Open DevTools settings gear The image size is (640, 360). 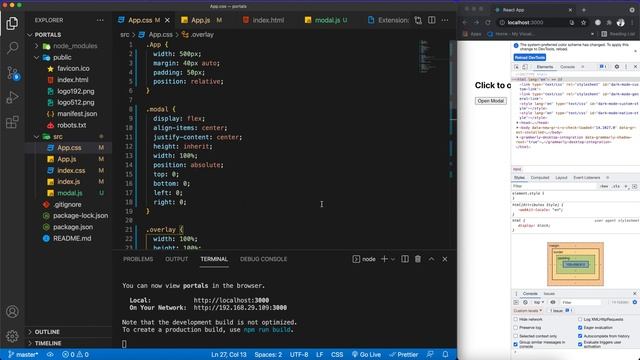tap(617, 67)
